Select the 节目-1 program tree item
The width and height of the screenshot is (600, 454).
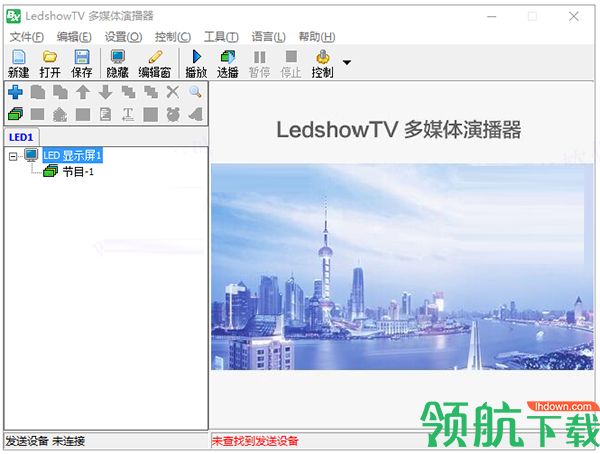(78, 172)
